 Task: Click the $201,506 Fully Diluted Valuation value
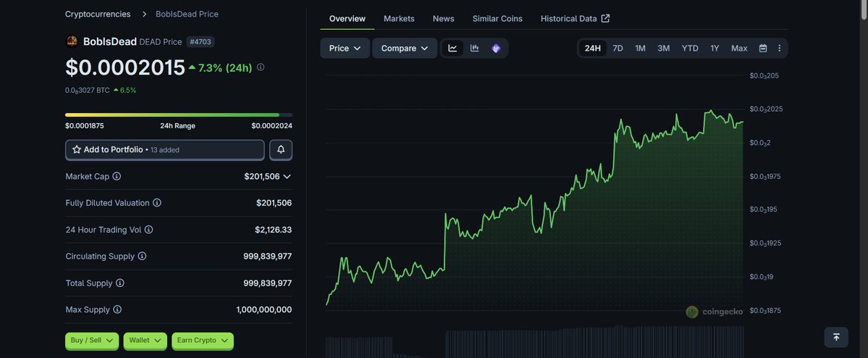pos(274,203)
